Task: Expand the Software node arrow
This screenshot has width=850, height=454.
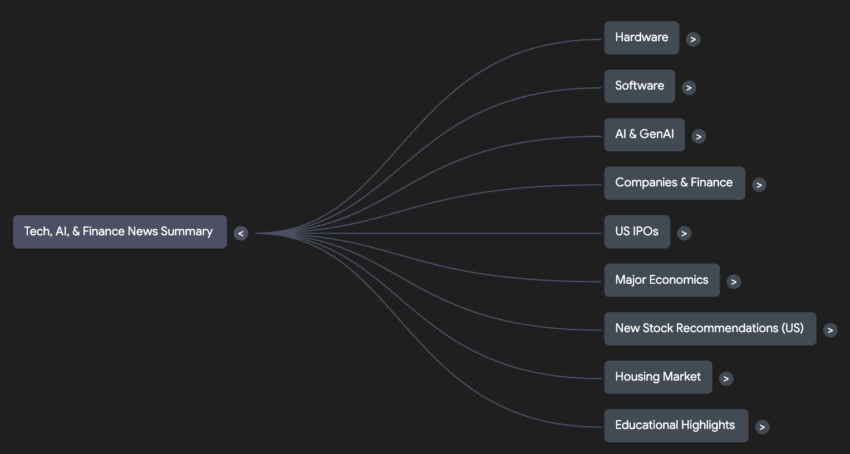Action: pos(689,87)
